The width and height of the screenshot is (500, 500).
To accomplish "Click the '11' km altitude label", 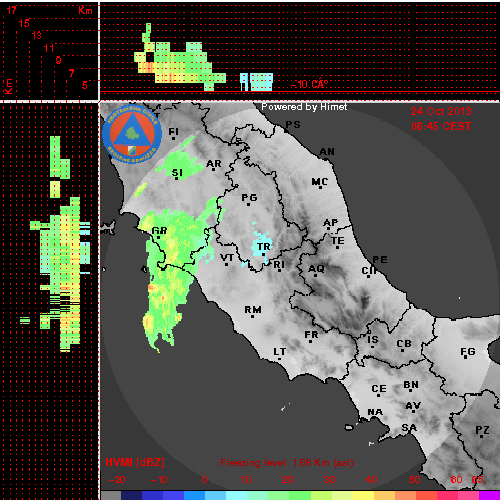I will (x=49, y=48).
